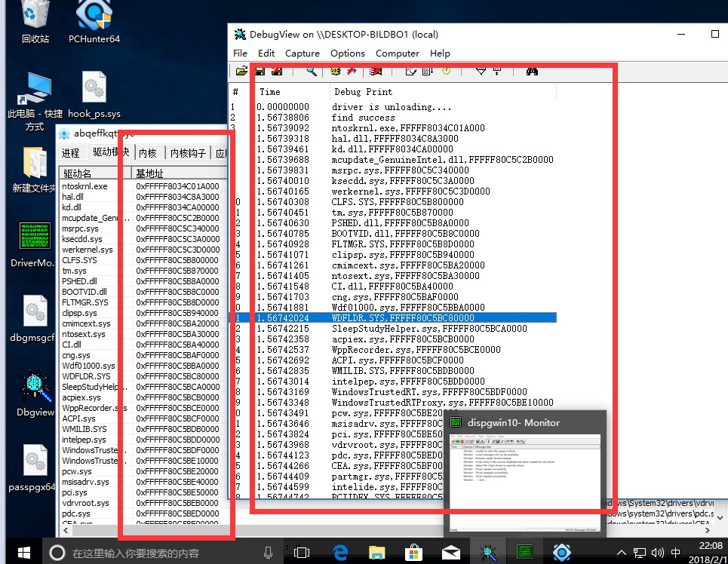Open the Edit menu in DebugView
Screen dimensions: 728x564
click(x=266, y=54)
